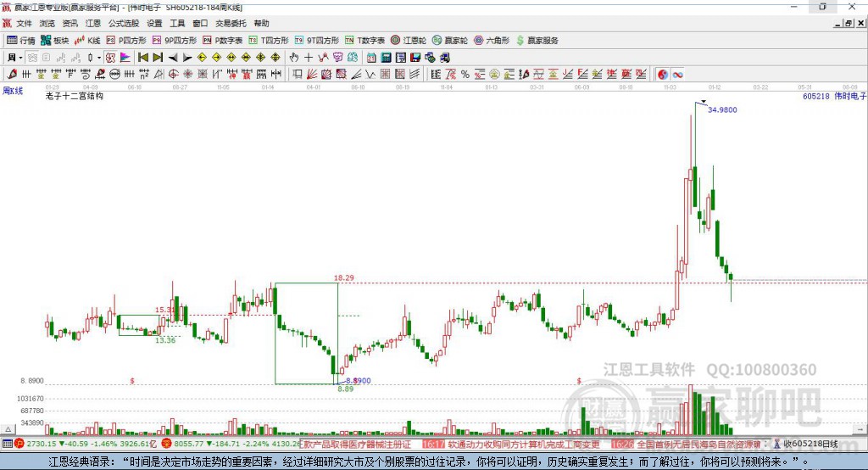Click the 沪 index status entry

(86, 444)
